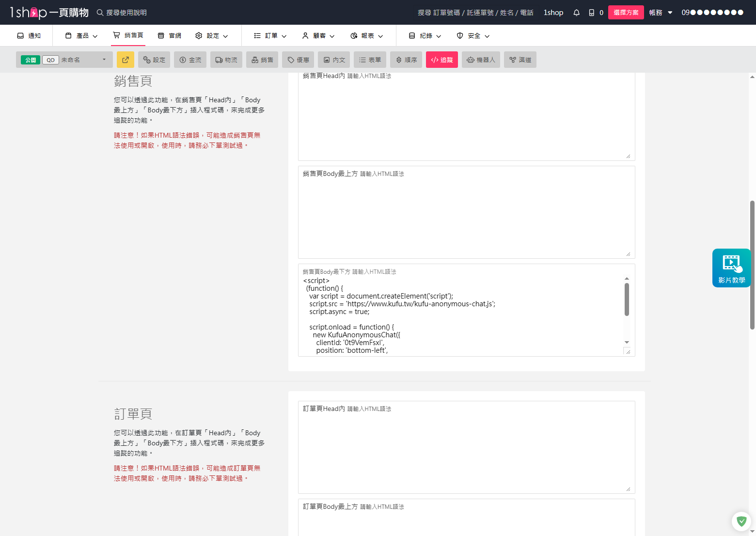Open the 優惠 discount settings

298,60
